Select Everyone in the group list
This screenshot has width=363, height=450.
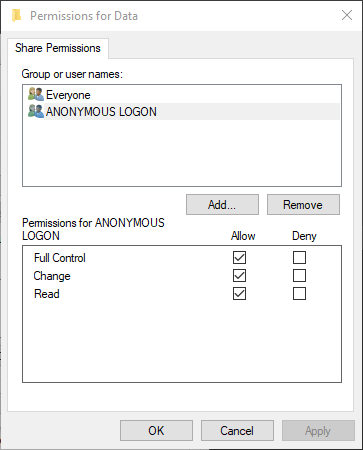click(68, 95)
